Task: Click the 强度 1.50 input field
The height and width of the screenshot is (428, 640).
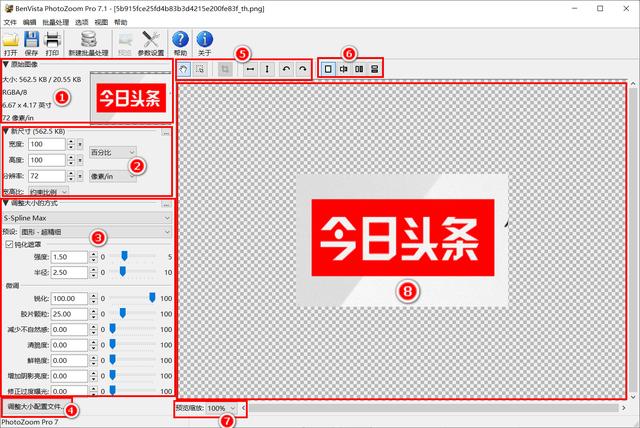Action: pyautogui.click(x=69, y=257)
